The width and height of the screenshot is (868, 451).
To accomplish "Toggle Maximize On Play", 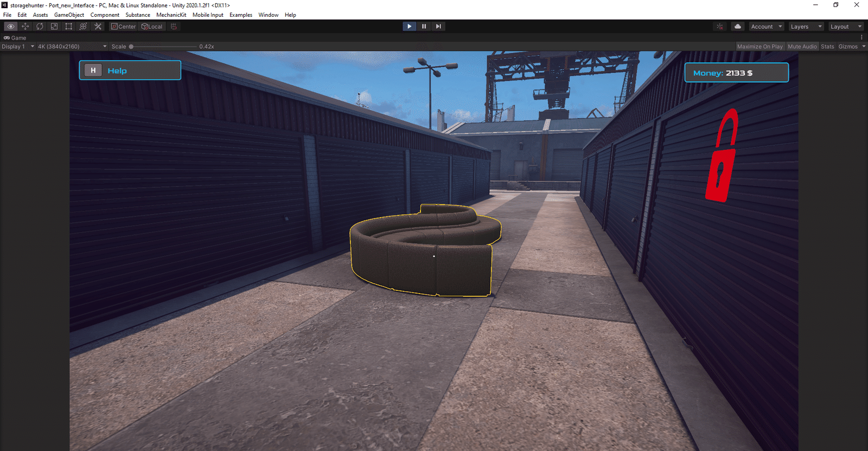I will point(759,47).
